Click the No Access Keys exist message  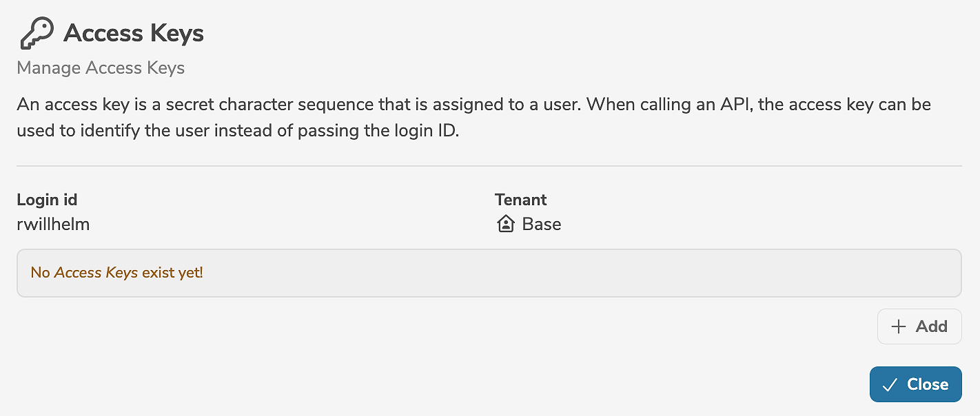point(116,273)
